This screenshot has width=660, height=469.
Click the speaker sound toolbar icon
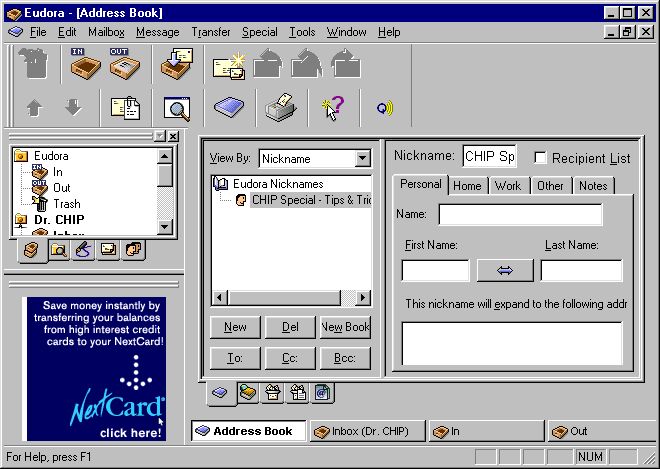385,108
